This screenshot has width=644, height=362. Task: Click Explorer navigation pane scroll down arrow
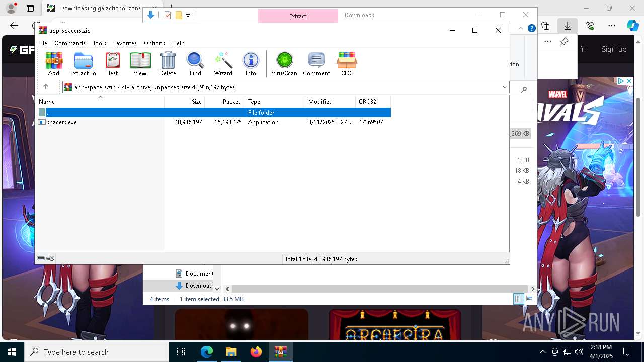coord(217,289)
